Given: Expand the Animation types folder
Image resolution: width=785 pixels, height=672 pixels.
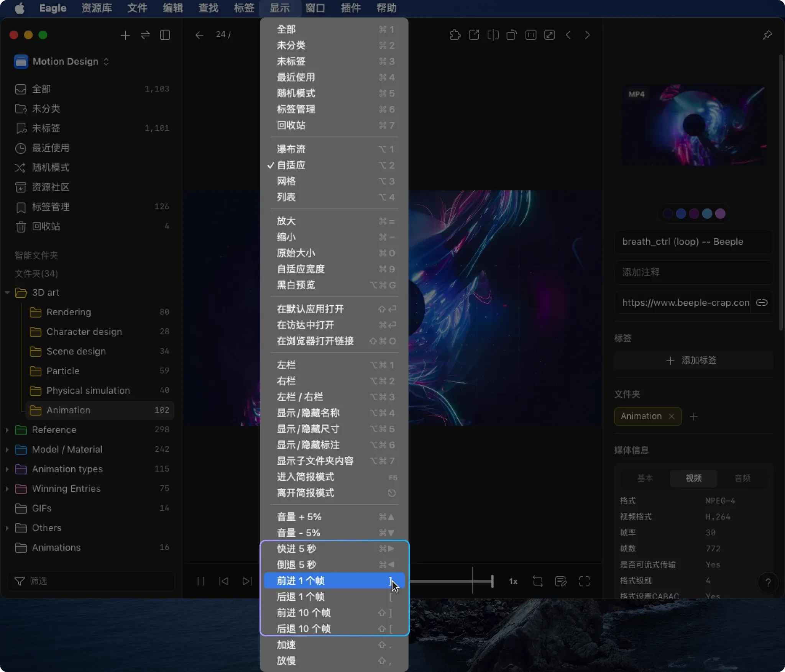Looking at the screenshot, I should [x=7, y=469].
